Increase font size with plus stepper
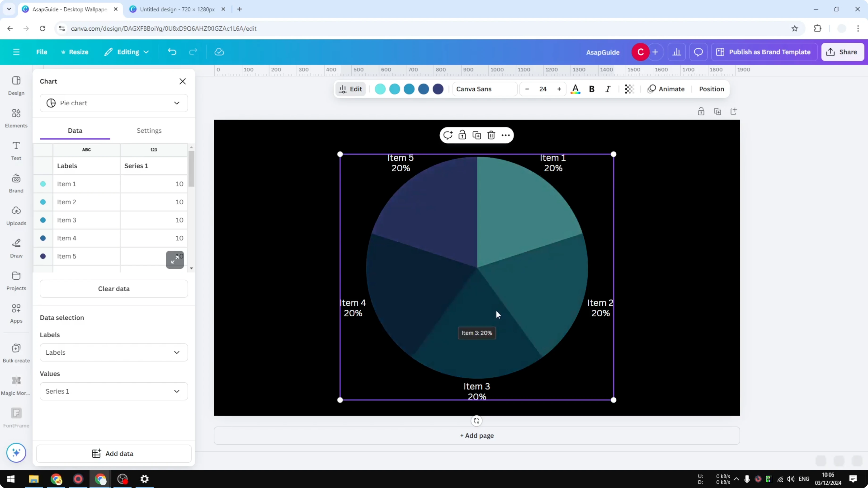This screenshot has width=868, height=488. pyautogui.click(x=559, y=89)
